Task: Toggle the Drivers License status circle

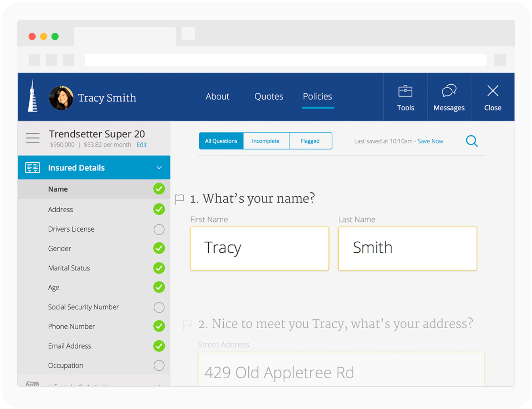Action: (x=159, y=230)
